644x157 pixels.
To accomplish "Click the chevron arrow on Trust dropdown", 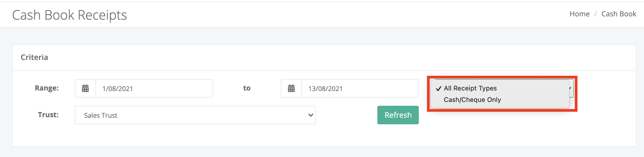I will click(x=311, y=115).
